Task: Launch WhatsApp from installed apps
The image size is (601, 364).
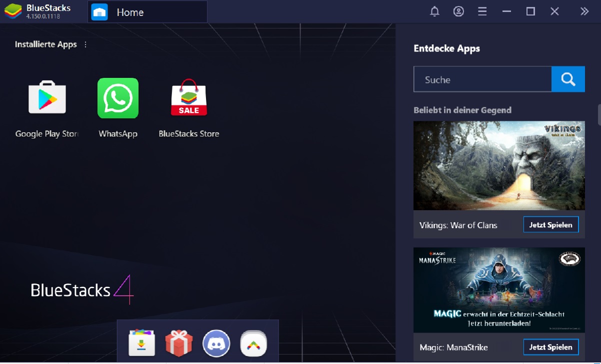Action: coord(118,98)
